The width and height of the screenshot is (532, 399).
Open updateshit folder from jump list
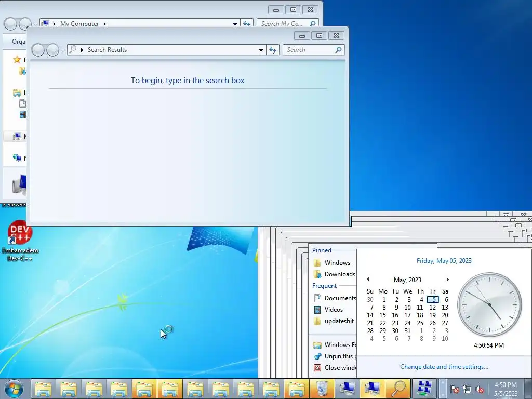click(x=334, y=321)
